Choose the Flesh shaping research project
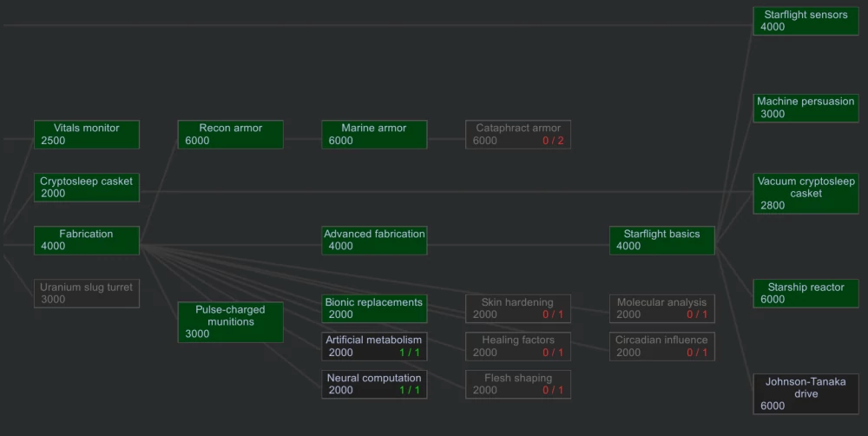The height and width of the screenshot is (436, 868). click(x=518, y=384)
